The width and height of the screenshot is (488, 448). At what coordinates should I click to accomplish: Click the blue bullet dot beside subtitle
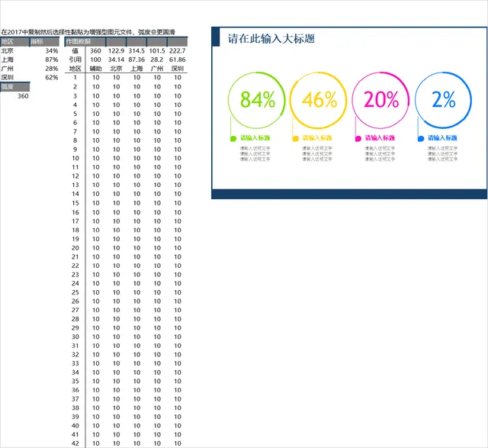tap(421, 139)
